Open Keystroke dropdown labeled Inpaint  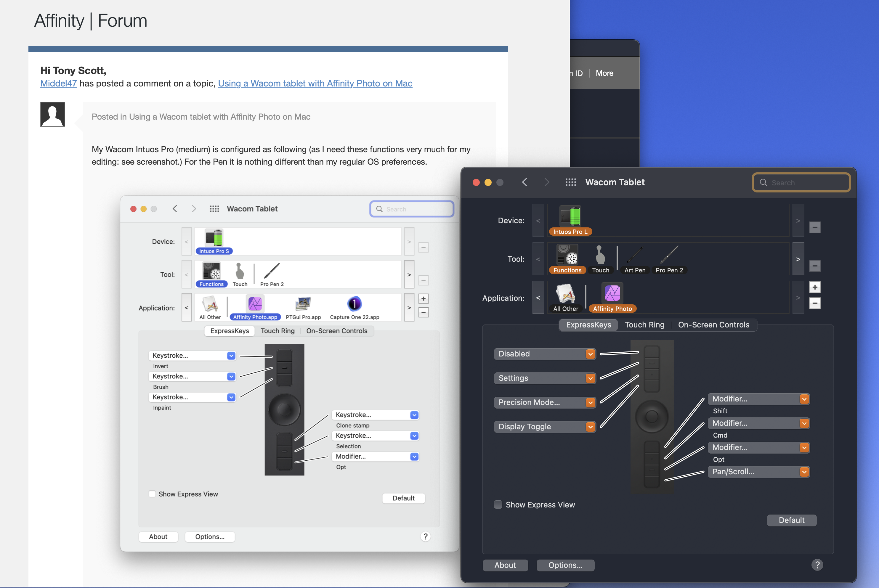pyautogui.click(x=193, y=397)
